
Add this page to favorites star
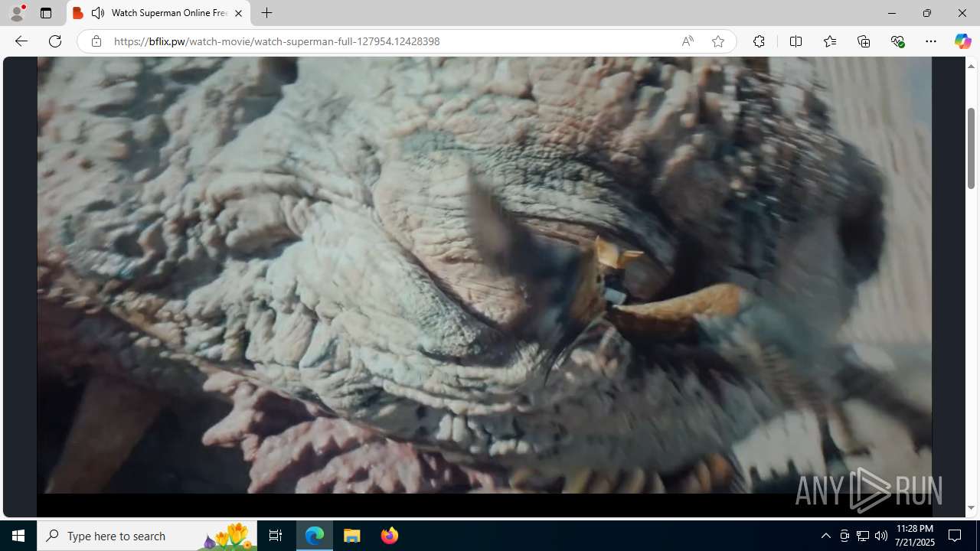pos(717,41)
